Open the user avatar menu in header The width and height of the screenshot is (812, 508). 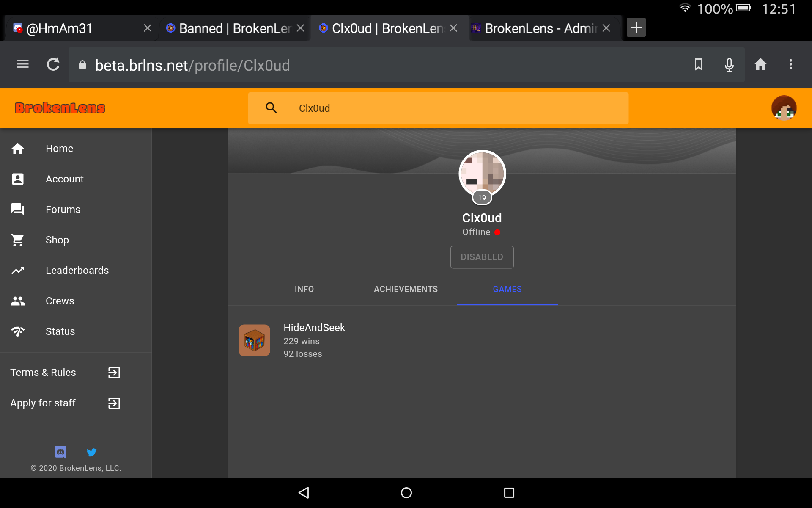(784, 108)
